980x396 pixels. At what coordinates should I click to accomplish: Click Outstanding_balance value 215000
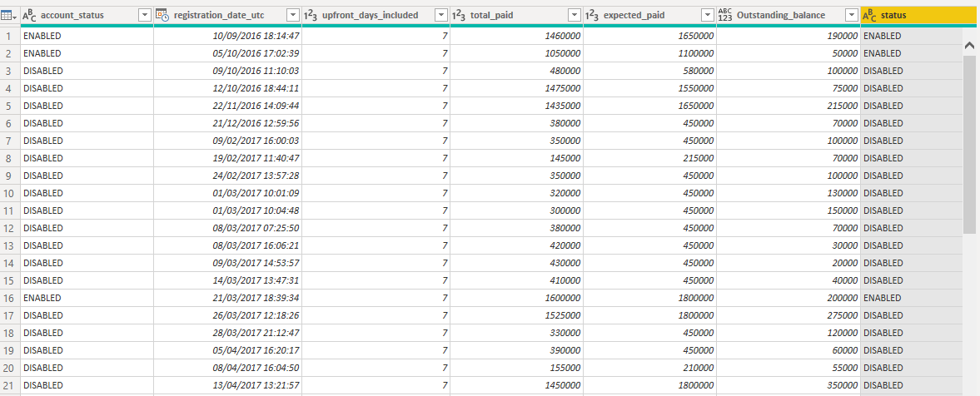841,106
